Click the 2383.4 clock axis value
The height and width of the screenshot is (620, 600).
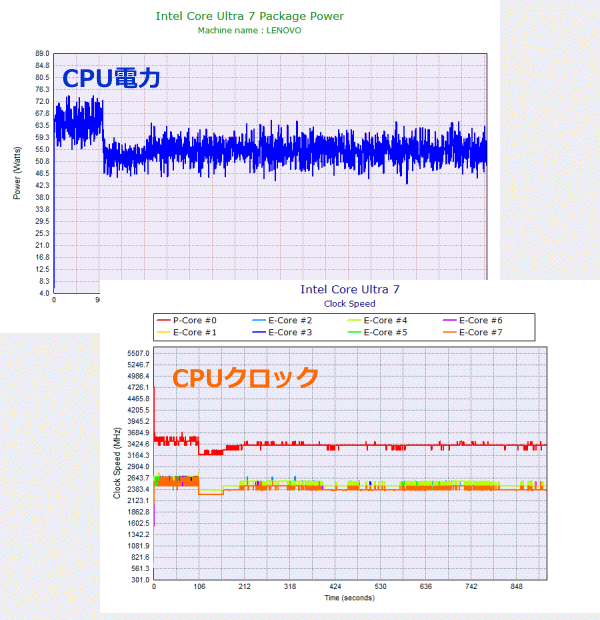tap(138, 489)
